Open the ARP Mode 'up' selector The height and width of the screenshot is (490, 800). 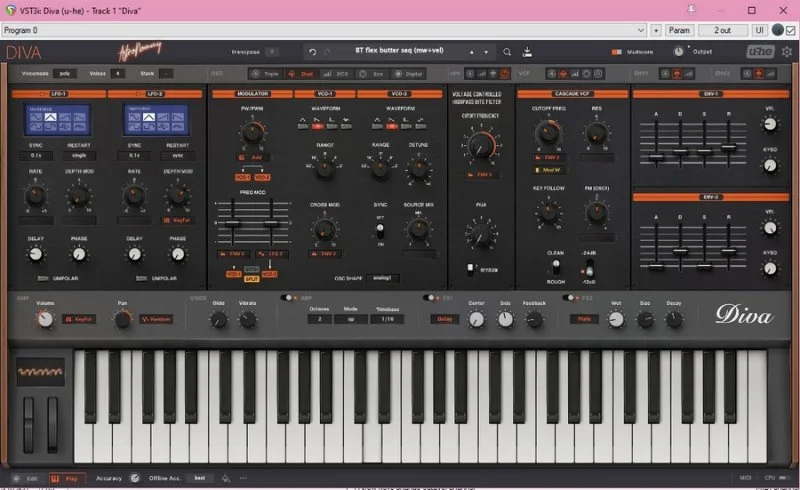click(351, 319)
